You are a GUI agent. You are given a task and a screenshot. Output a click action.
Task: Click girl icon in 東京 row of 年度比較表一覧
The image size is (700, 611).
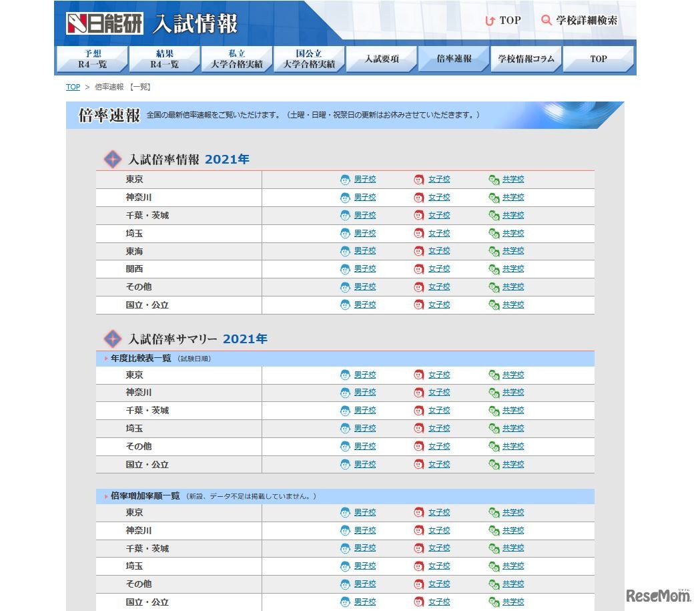click(419, 375)
